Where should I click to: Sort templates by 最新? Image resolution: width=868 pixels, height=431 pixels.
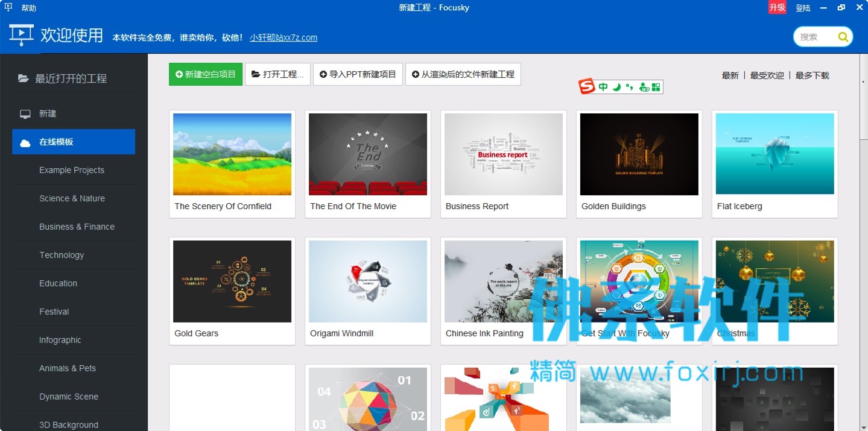pos(730,75)
